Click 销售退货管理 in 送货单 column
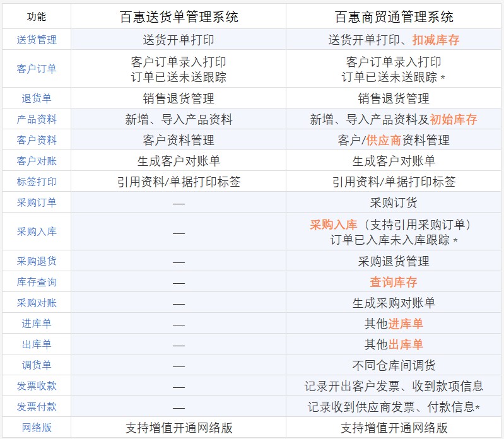The image size is (504, 439). [179, 98]
